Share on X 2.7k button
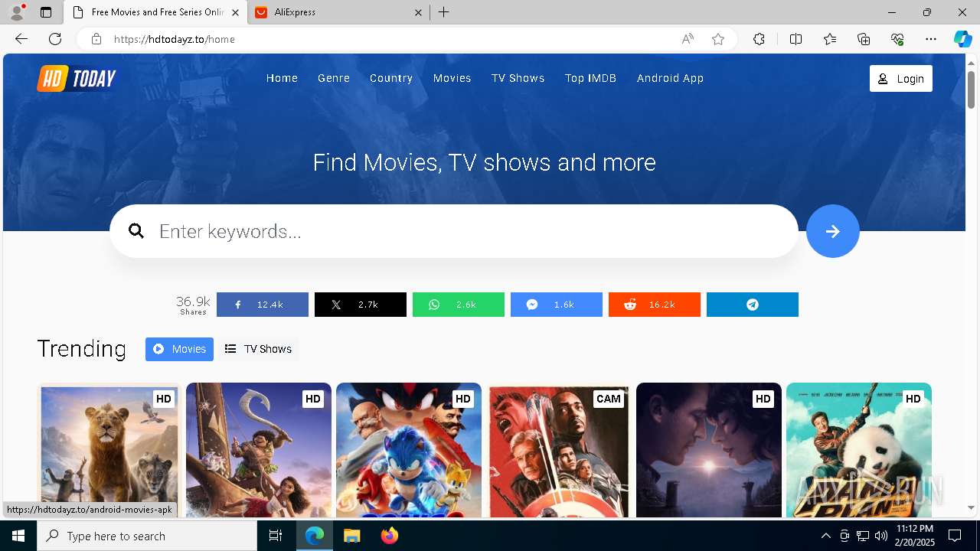Image resolution: width=980 pixels, height=551 pixels. (361, 305)
